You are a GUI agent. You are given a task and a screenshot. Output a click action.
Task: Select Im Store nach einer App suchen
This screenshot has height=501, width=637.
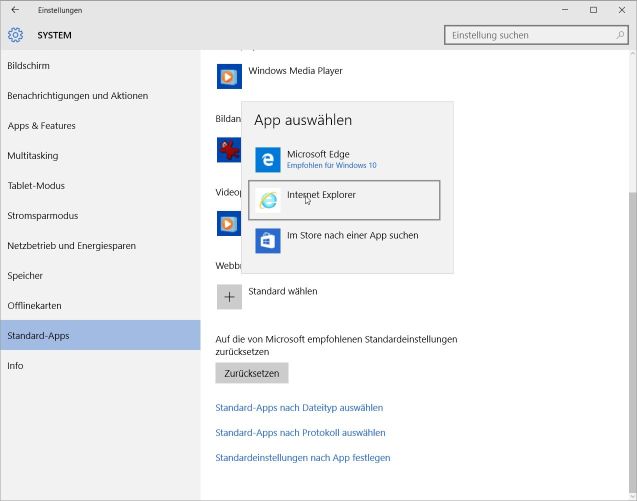[344, 241]
